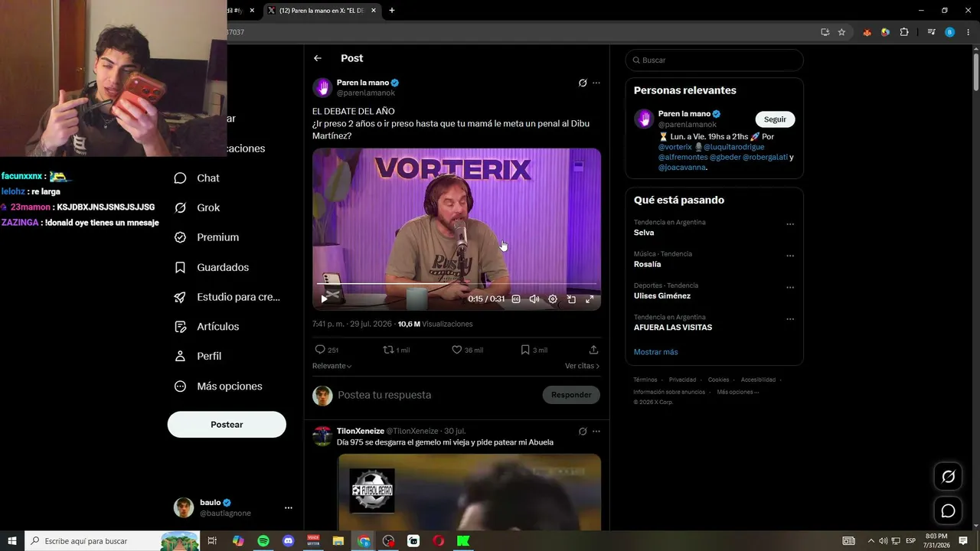Open Estudio para creadores in sidebar
The image size is (980, 551).
227,297
